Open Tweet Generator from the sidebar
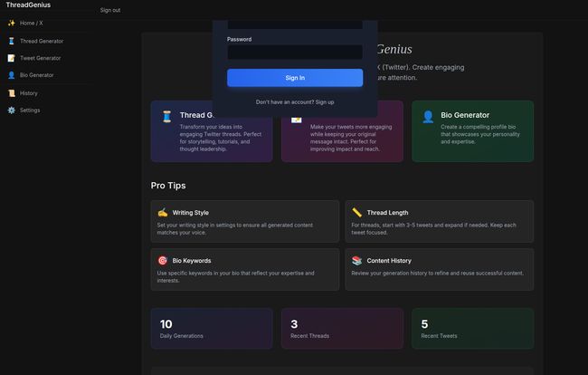This screenshot has height=375, width=588. 41,58
